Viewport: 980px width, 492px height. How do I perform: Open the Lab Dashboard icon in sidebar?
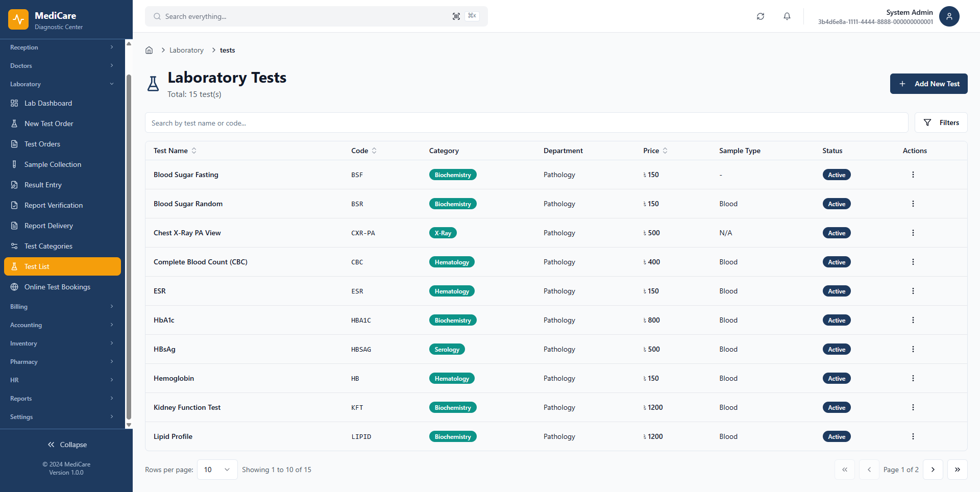[14, 103]
